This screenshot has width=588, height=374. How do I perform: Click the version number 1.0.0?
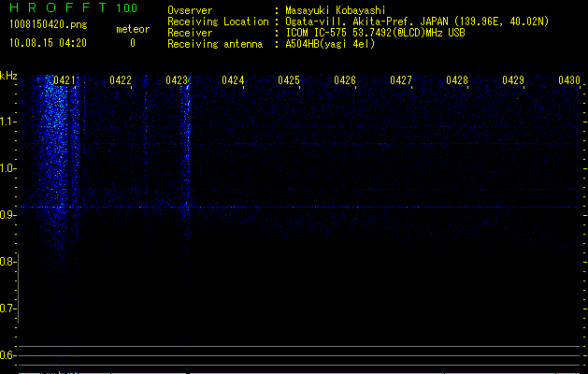pos(126,8)
